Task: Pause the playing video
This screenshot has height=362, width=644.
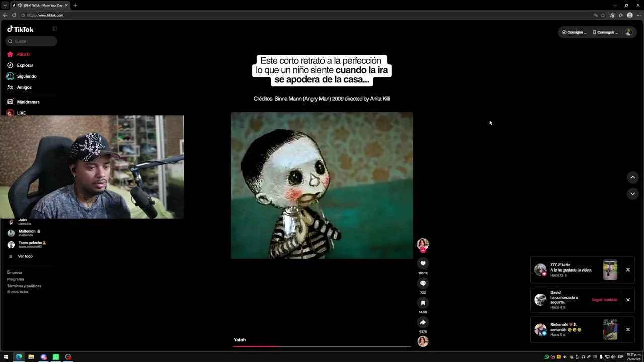Action: point(321,186)
